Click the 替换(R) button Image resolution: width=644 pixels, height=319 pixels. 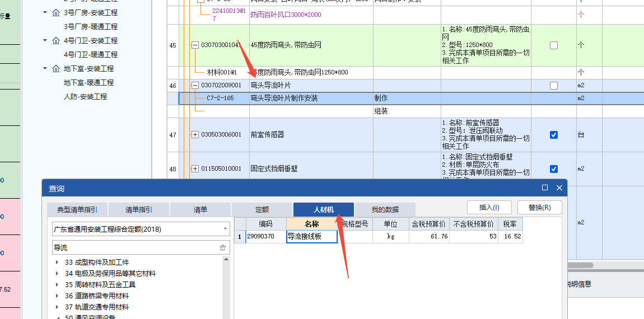click(540, 207)
